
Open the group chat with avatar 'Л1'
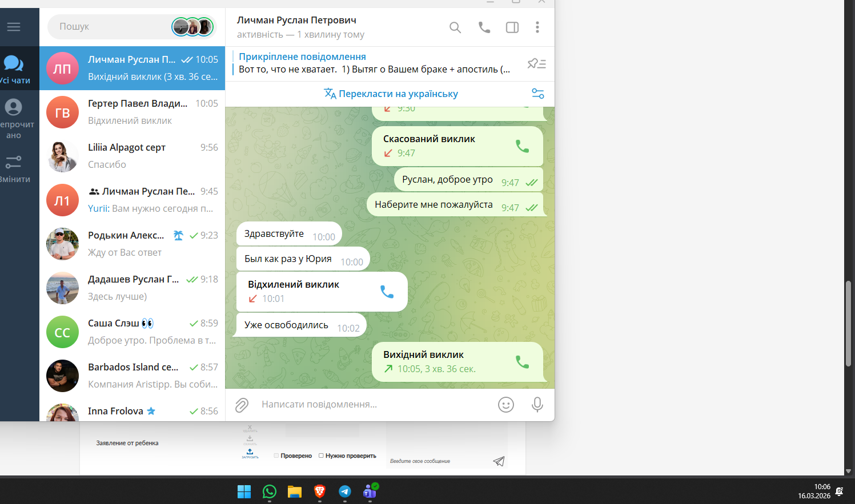tap(133, 200)
